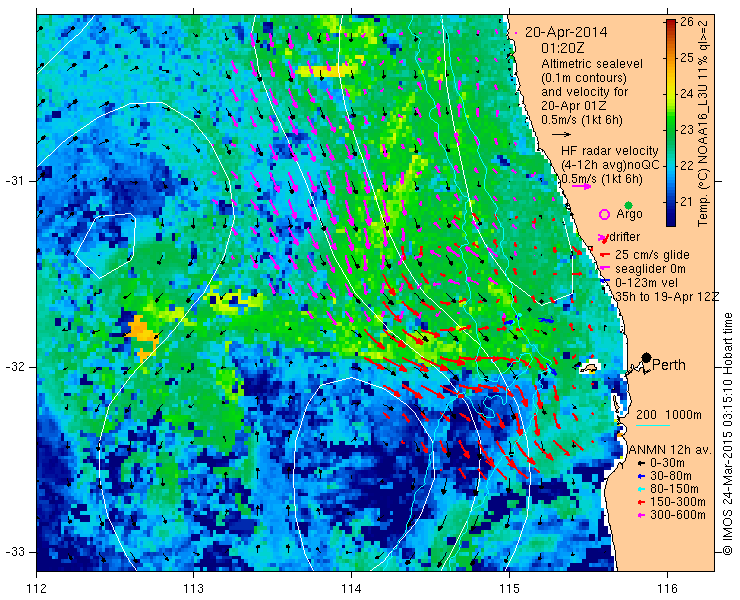Click the magenta Argo circle legend symbol

point(604,214)
